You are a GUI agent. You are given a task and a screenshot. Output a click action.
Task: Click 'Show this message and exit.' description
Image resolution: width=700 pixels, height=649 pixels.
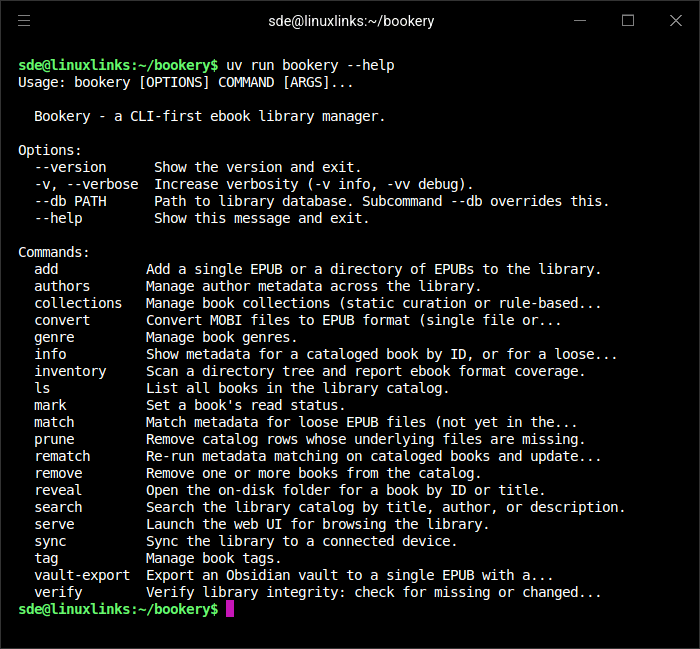(x=262, y=218)
